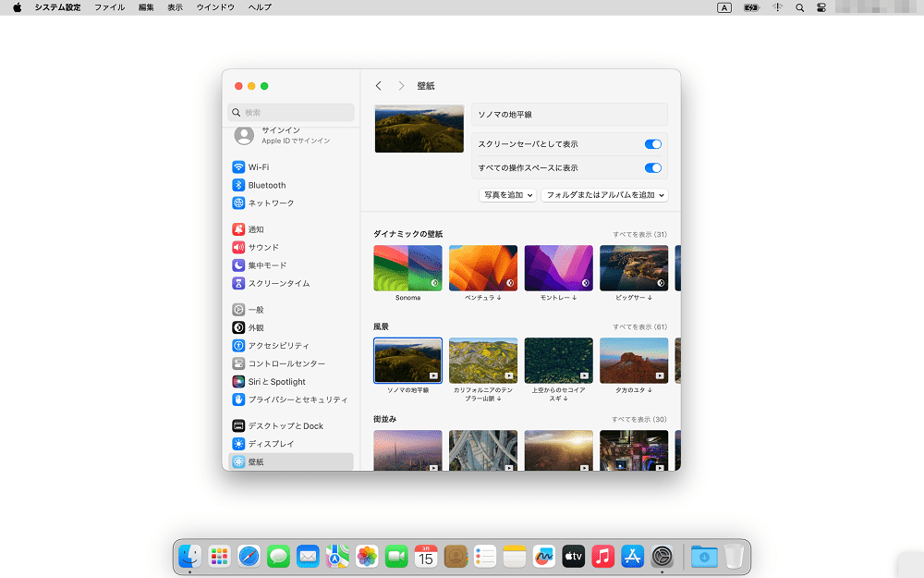This screenshot has height=578, width=924.
Task: Expand the 写真を追加 dropdown
Action: point(507,194)
